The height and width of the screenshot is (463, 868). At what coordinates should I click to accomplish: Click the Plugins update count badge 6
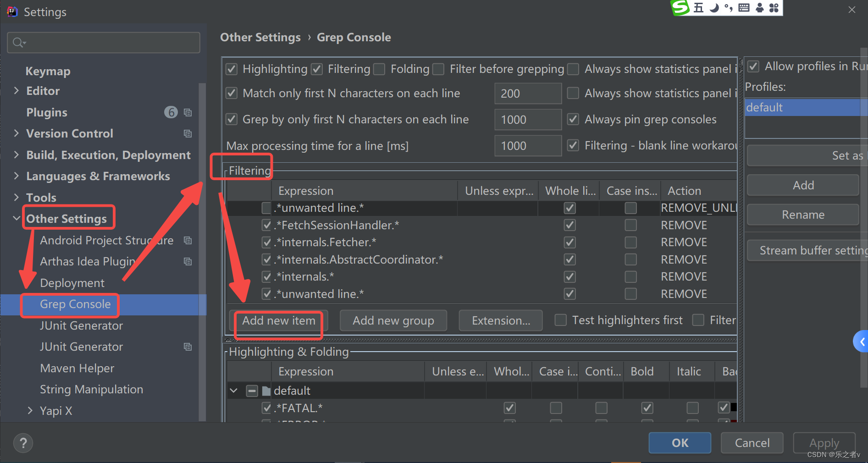pos(171,112)
